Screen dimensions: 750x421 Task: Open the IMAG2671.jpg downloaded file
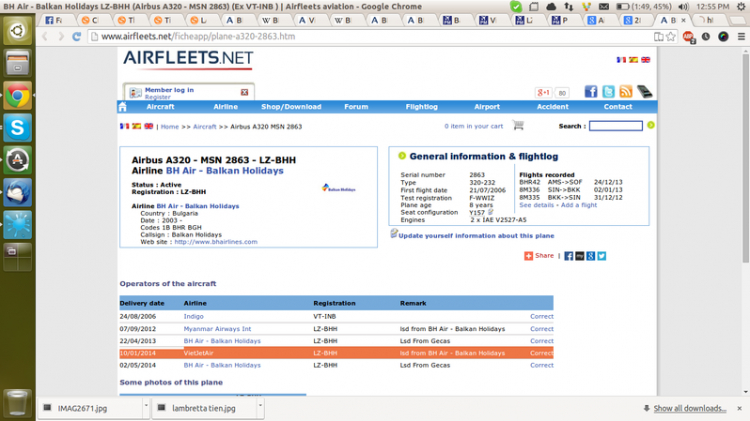[90, 408]
